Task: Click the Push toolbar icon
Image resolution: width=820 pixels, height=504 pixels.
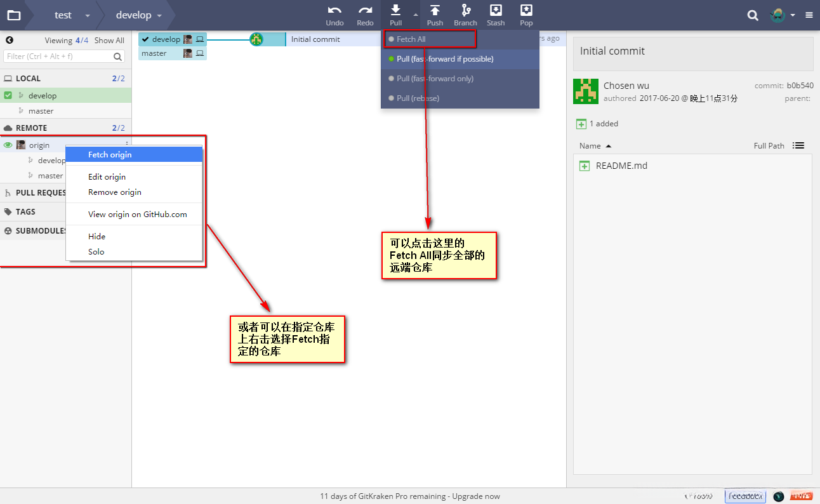Action: click(435, 11)
